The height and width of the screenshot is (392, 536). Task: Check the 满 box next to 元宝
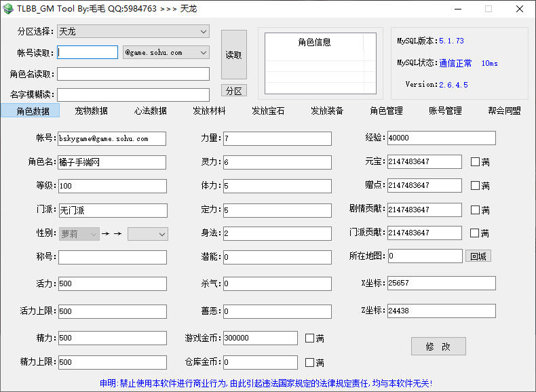click(x=475, y=161)
